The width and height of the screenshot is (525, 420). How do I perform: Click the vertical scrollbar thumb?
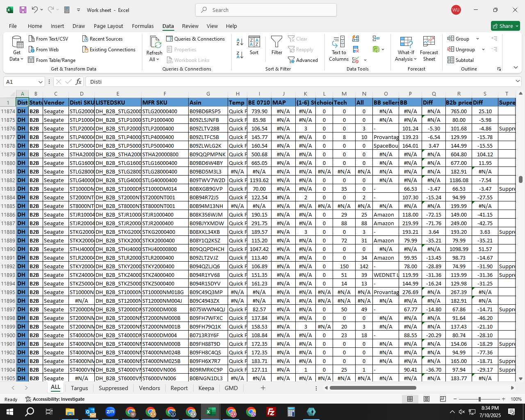pos(520,179)
